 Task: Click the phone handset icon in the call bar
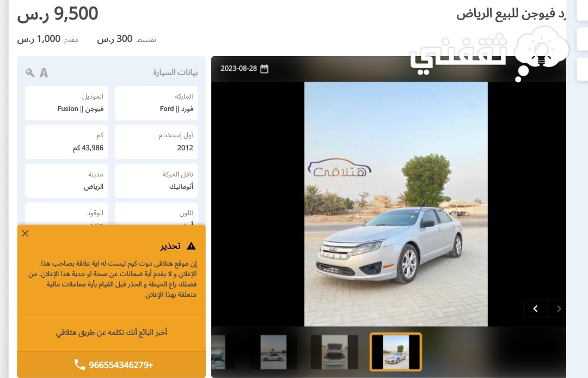(79, 364)
